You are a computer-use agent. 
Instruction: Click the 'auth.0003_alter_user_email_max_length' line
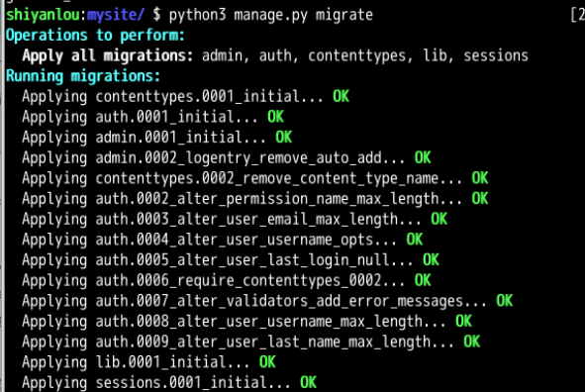(235, 220)
